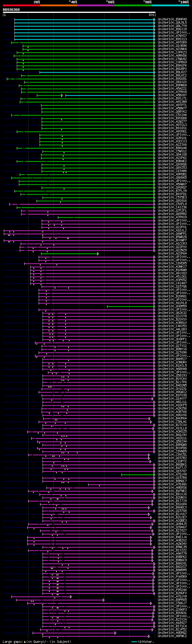Select label UniRef100_A9S3N9
The image size is (192, 644).
coord(172,102)
